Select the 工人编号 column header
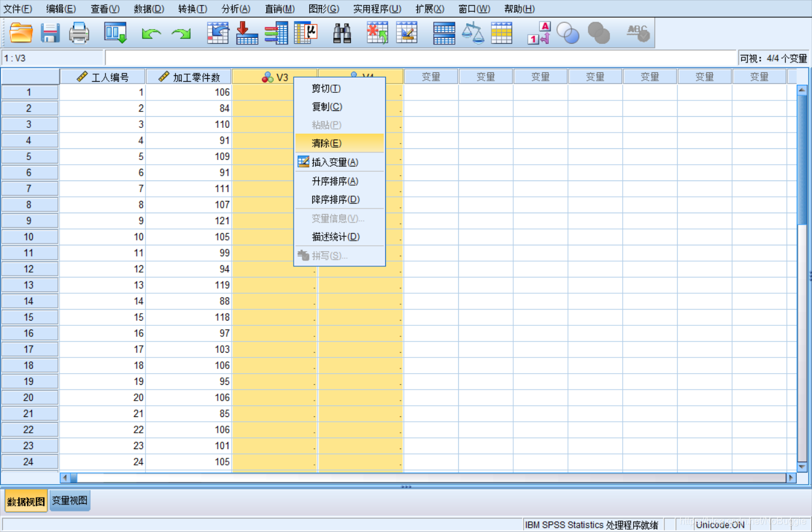Viewport: 812px width, 532px height. click(x=102, y=77)
